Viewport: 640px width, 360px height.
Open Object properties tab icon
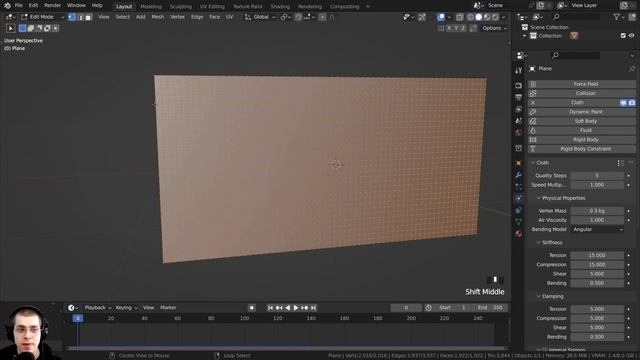point(518,163)
